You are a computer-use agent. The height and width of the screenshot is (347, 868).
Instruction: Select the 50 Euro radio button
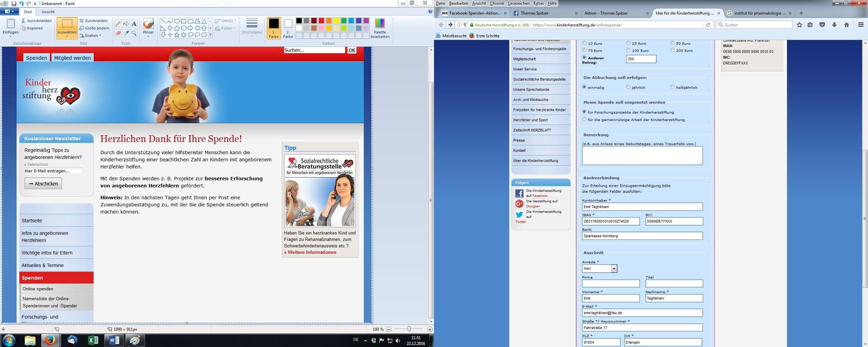(x=672, y=43)
